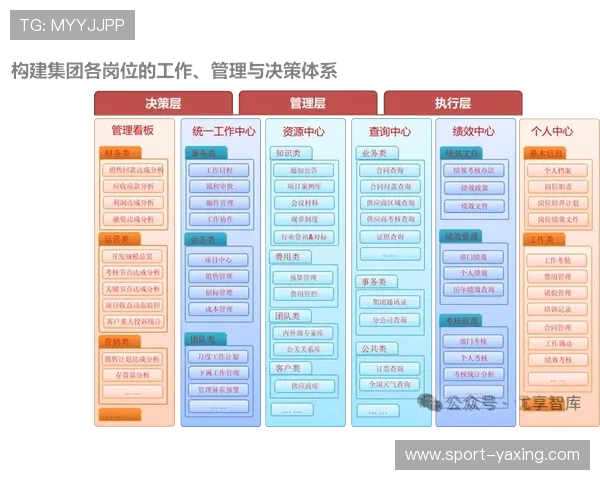Select the 执行层 header tab
Screen dimensions: 600x480
click(x=453, y=103)
